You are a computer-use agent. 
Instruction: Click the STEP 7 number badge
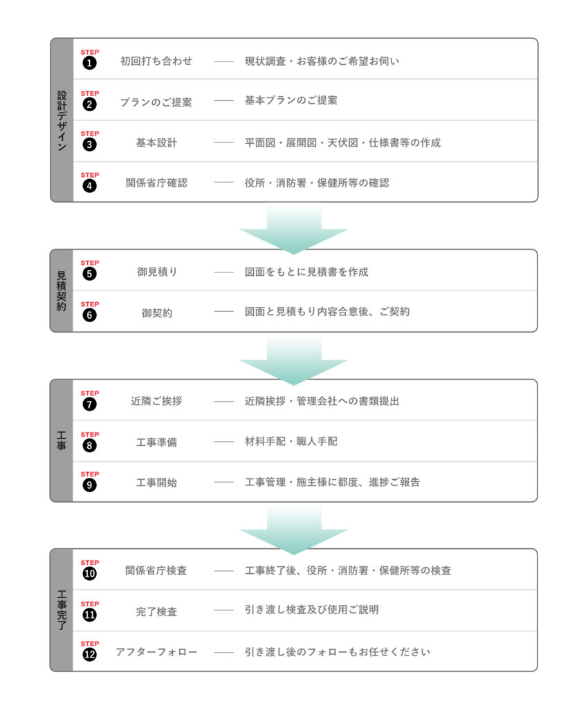pyautogui.click(x=89, y=404)
